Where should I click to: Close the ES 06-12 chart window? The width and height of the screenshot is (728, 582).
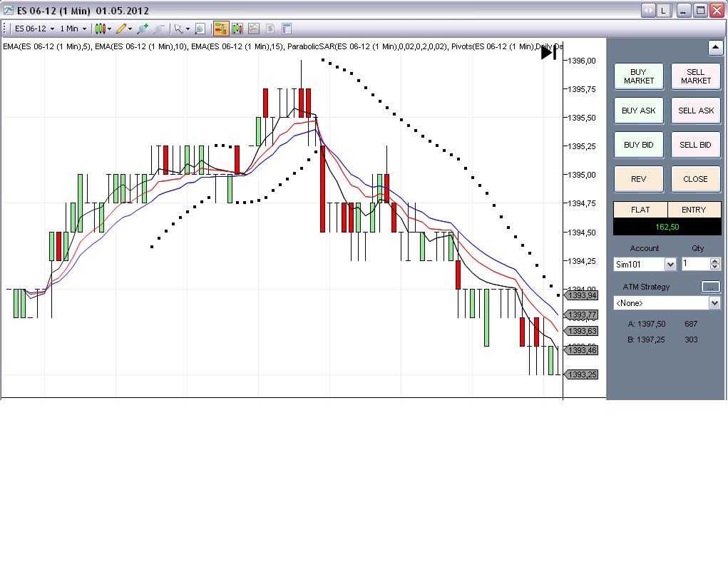click(717, 10)
